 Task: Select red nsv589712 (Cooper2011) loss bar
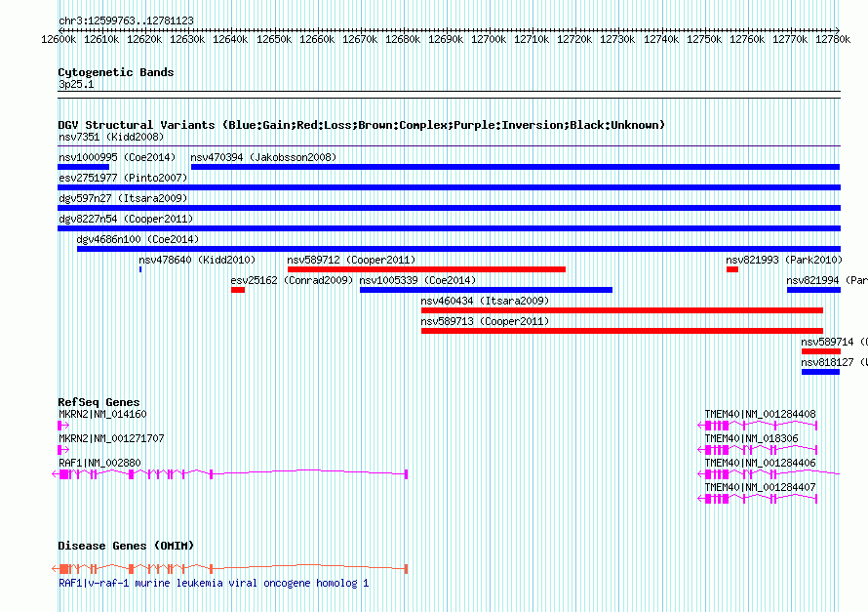point(426,269)
